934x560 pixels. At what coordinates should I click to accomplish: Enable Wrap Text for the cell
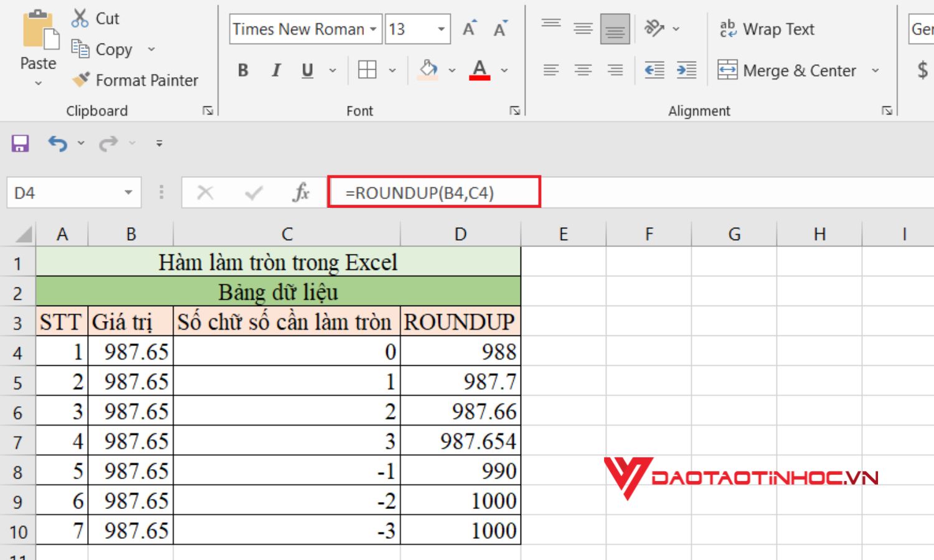click(767, 29)
